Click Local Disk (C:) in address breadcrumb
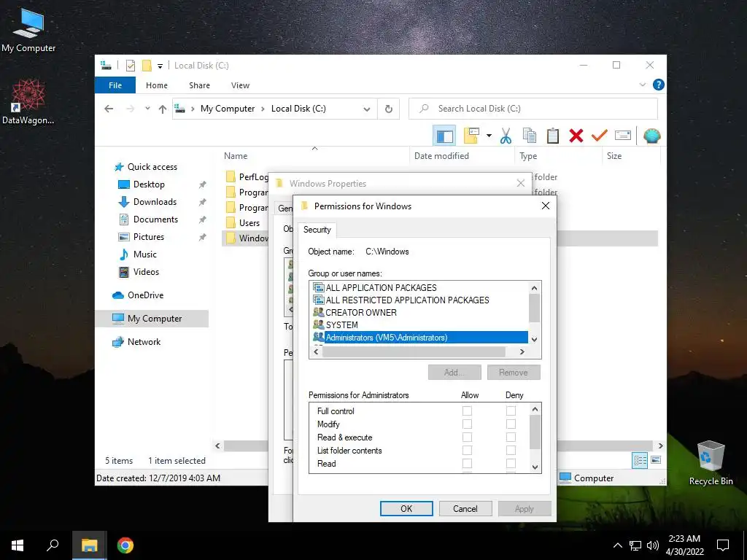 (x=298, y=109)
